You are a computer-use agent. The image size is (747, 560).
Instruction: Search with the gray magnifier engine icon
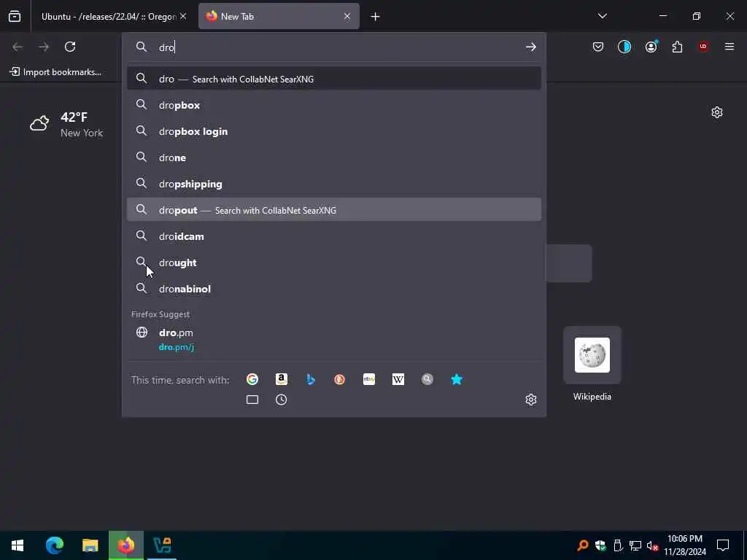427,379
